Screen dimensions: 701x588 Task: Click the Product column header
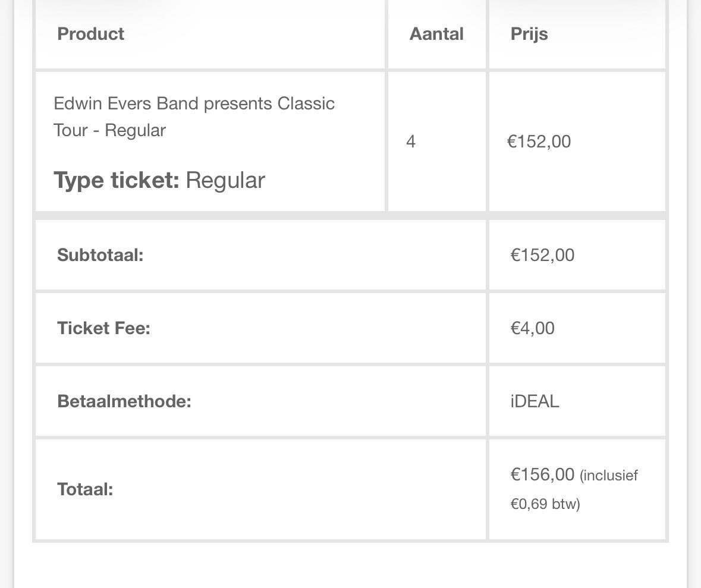pyautogui.click(x=90, y=34)
